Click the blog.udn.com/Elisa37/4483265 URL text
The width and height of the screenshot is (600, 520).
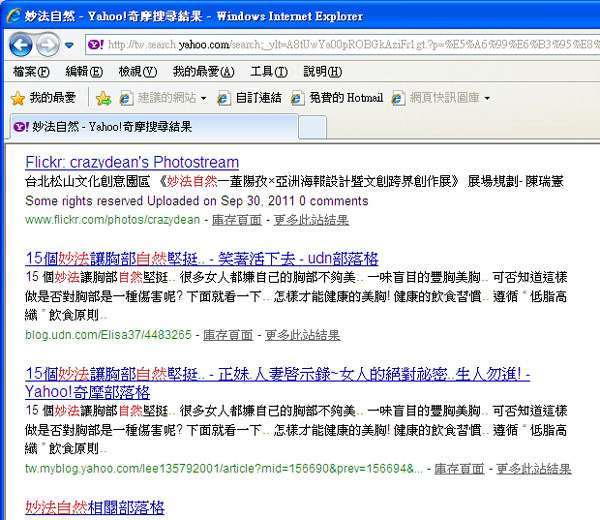108,335
